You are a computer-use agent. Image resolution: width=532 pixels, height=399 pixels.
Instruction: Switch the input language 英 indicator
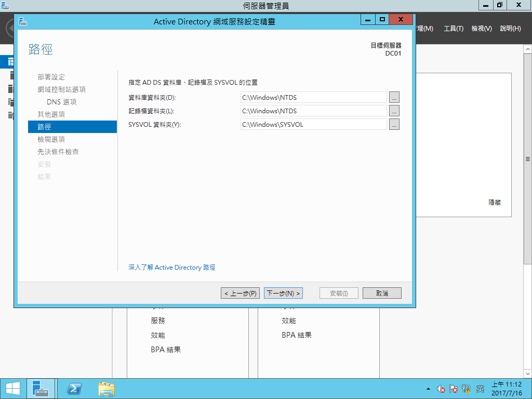pos(480,389)
